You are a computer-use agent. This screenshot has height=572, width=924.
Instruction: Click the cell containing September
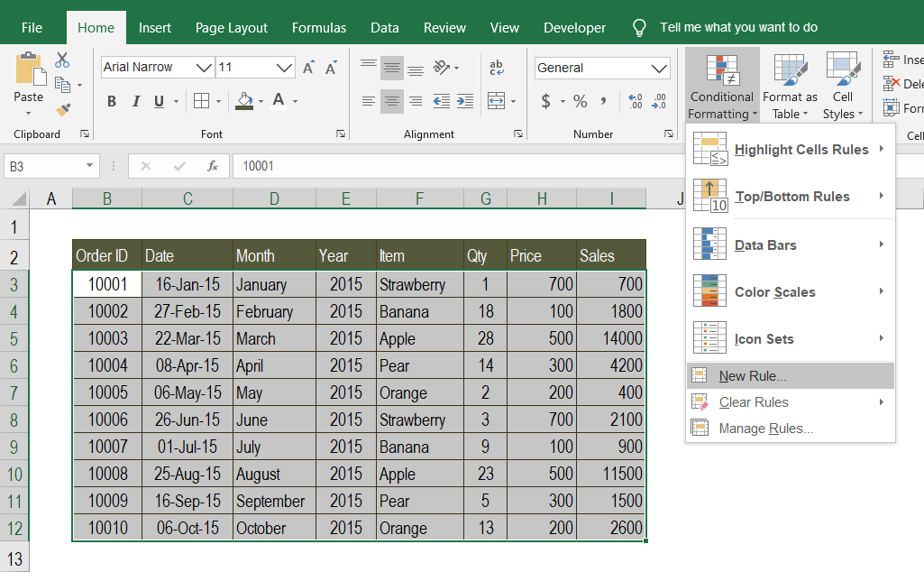pos(275,502)
